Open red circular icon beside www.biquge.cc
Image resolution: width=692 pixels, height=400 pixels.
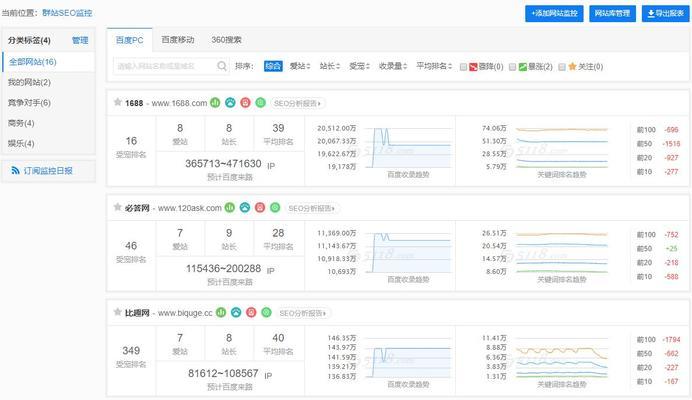pos(251,312)
